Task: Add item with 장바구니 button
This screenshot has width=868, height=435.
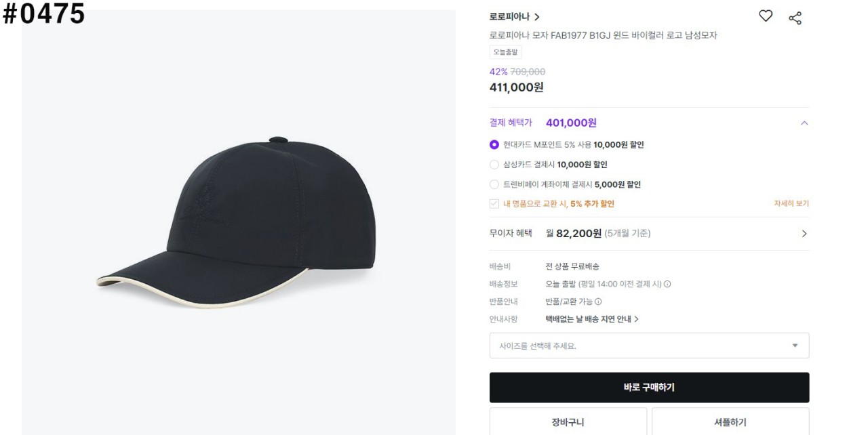Action: point(568,422)
